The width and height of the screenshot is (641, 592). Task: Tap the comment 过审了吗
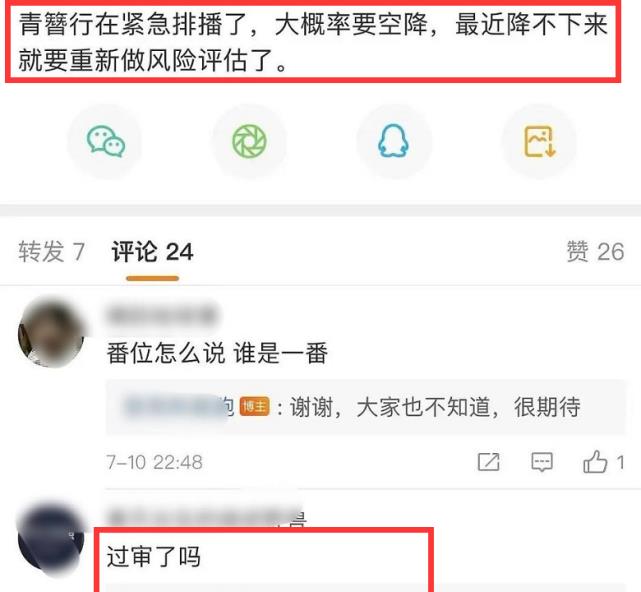click(x=154, y=556)
